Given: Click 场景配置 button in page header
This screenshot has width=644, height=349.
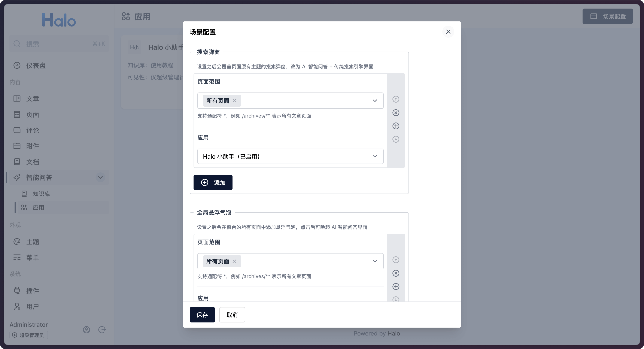Looking at the screenshot, I should [607, 16].
